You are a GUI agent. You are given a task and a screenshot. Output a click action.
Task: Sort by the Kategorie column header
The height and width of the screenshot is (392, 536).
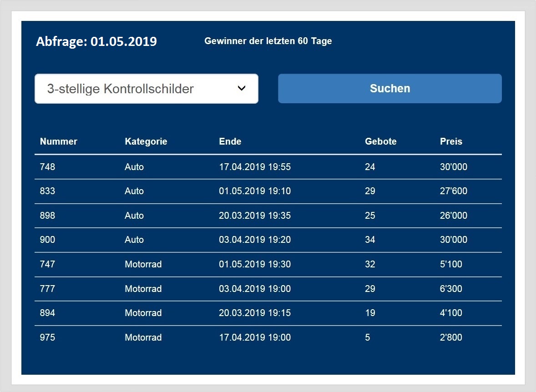pyautogui.click(x=146, y=141)
